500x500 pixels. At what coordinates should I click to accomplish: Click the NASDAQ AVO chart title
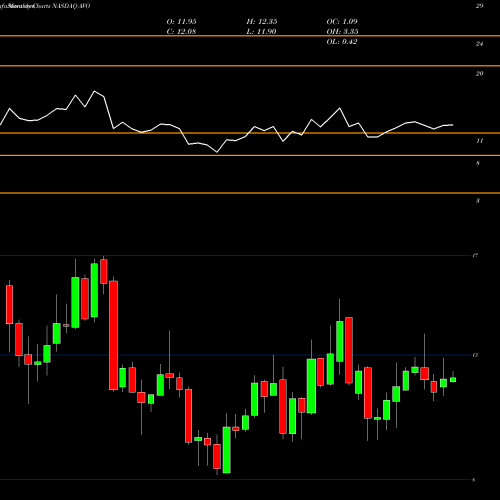[71, 6]
